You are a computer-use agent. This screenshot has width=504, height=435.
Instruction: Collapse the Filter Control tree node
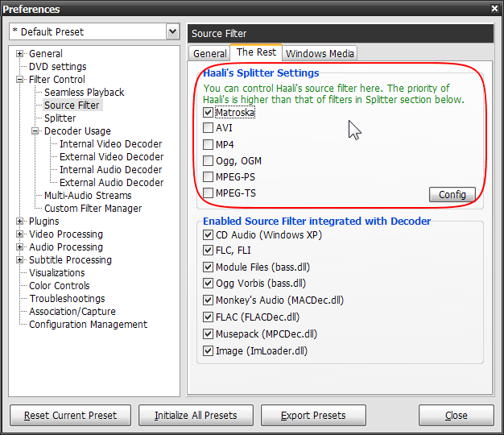pos(20,80)
